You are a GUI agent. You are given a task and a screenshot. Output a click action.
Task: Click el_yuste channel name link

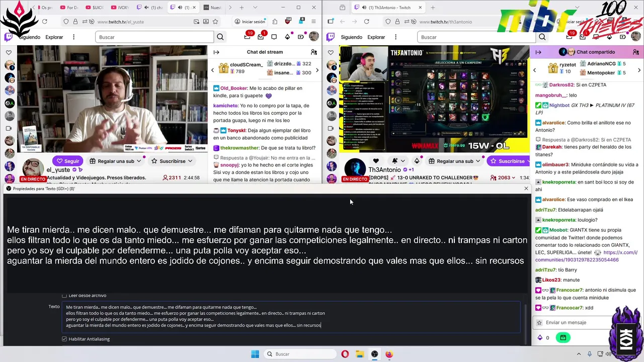pyautogui.click(x=58, y=170)
